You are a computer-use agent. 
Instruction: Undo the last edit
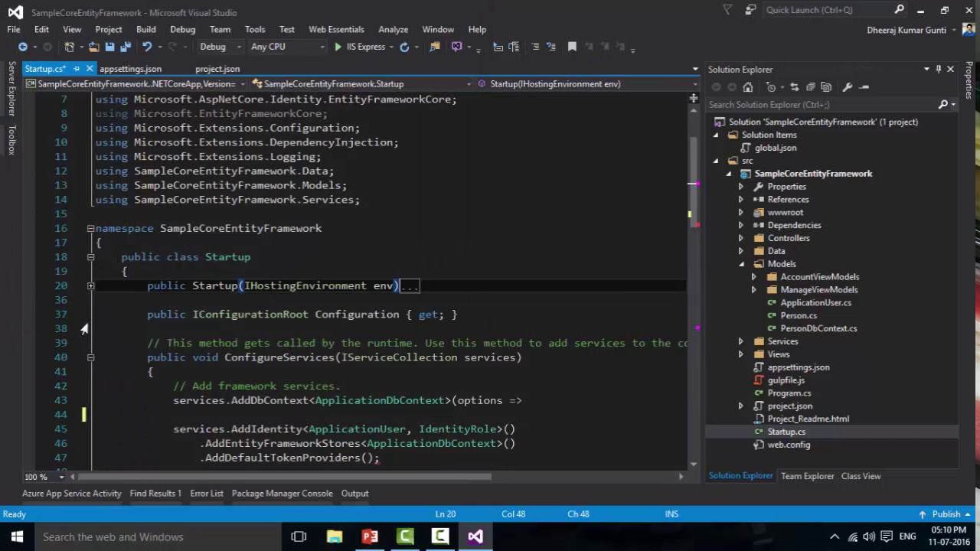pos(147,47)
